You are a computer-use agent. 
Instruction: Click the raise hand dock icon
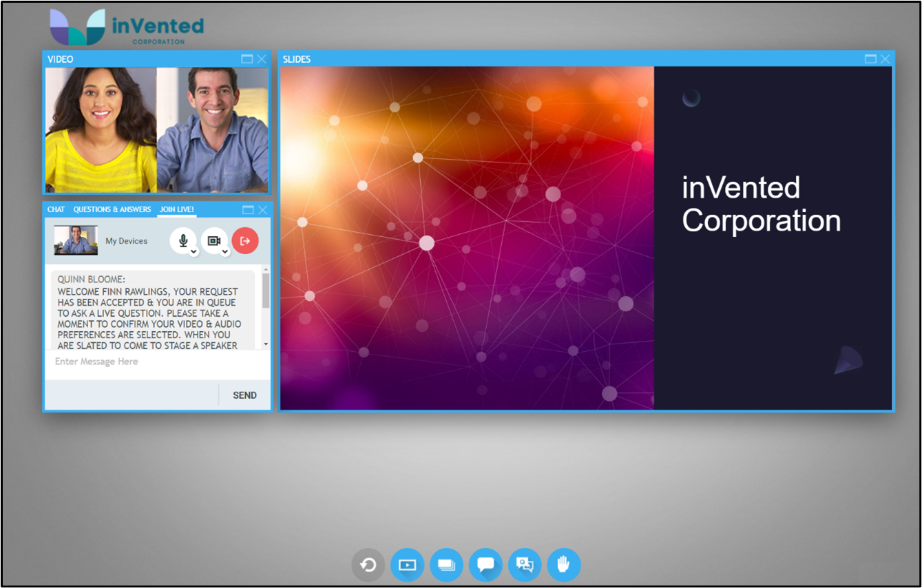[x=564, y=565]
